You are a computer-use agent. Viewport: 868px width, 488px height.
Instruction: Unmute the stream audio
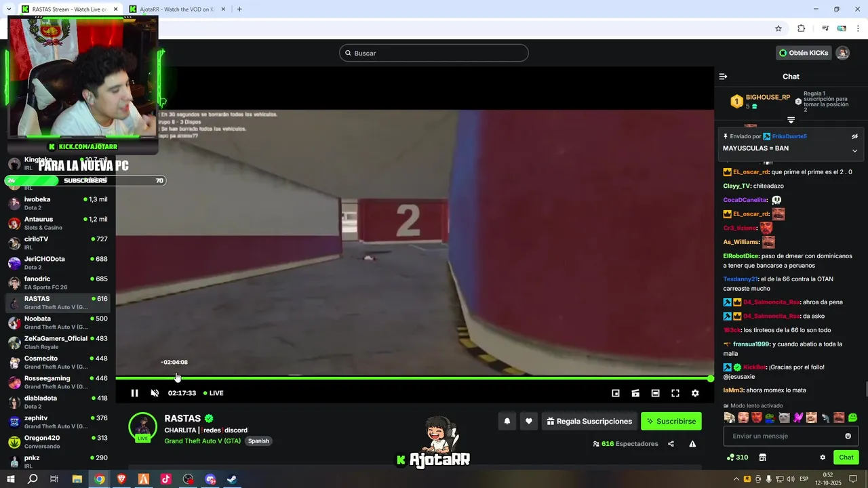pyautogui.click(x=155, y=393)
